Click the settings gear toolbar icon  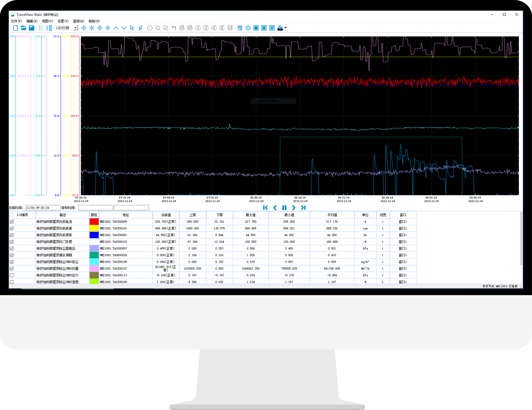pyautogui.click(x=248, y=28)
